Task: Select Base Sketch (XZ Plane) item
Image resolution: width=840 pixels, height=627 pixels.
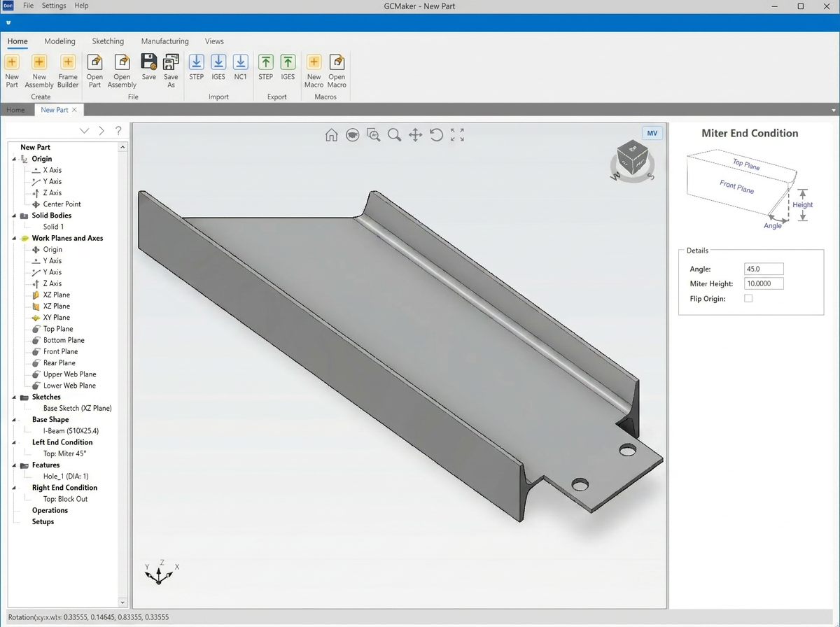Action: click(x=77, y=408)
